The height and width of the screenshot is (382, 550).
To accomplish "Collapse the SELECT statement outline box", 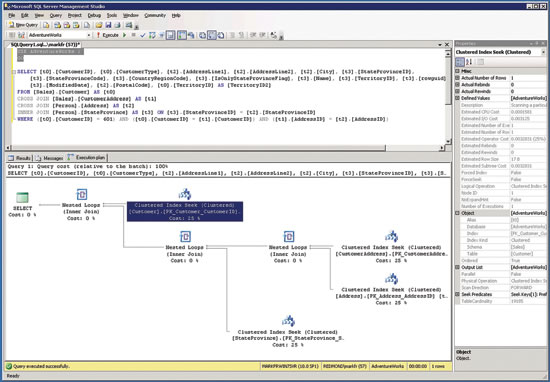I will [x=14, y=72].
